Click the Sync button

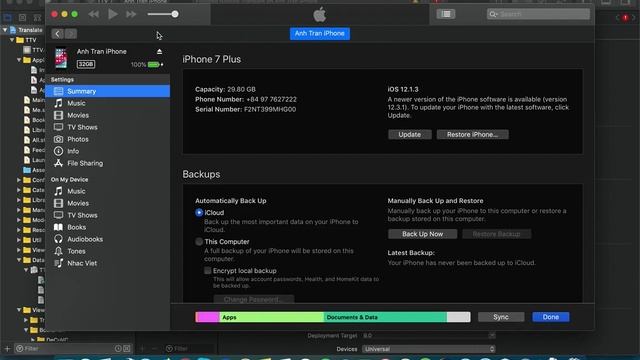501,317
